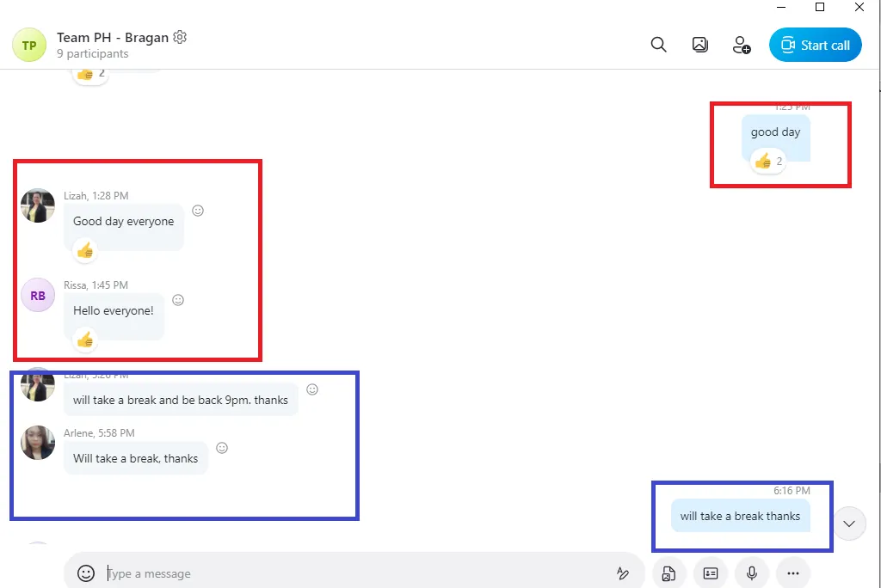Open Arlene's profile picture
The image size is (881, 588).
[38, 443]
